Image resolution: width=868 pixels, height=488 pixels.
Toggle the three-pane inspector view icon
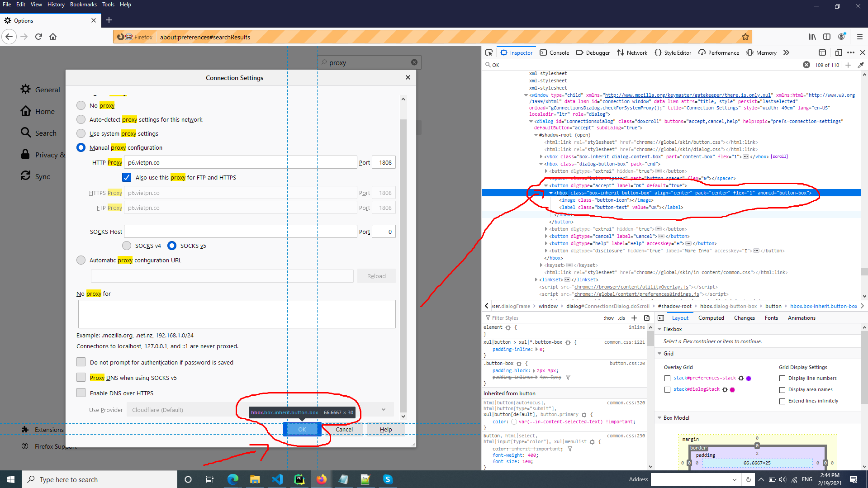(x=661, y=318)
